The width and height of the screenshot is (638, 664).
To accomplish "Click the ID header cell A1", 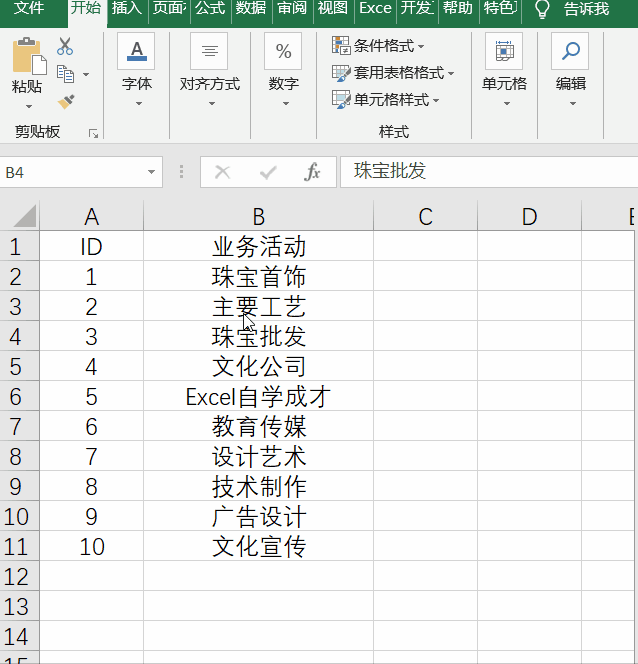I will pyautogui.click(x=91, y=246).
